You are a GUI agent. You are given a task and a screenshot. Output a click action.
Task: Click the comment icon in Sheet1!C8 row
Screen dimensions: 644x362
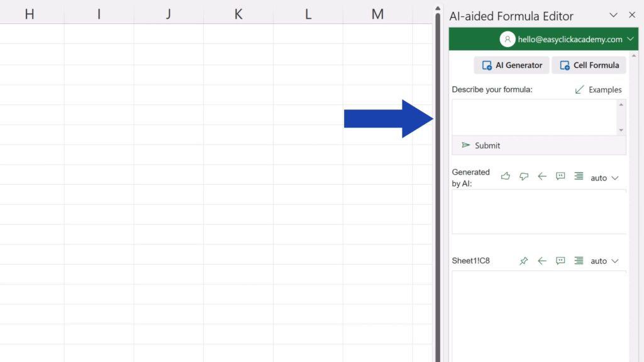point(560,261)
